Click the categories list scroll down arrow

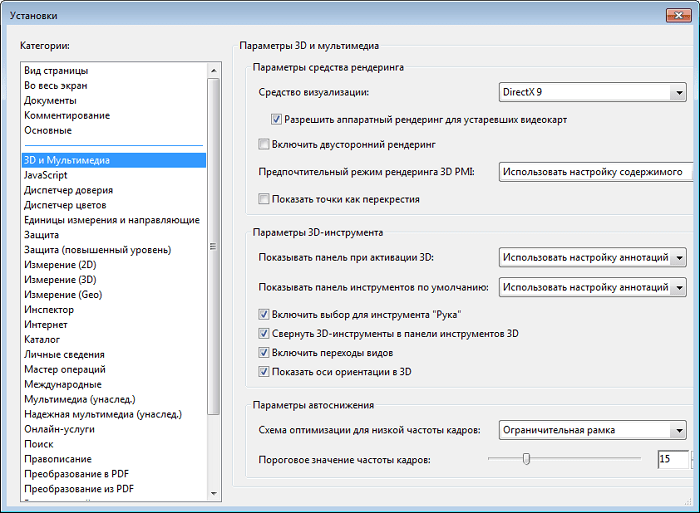(213, 493)
